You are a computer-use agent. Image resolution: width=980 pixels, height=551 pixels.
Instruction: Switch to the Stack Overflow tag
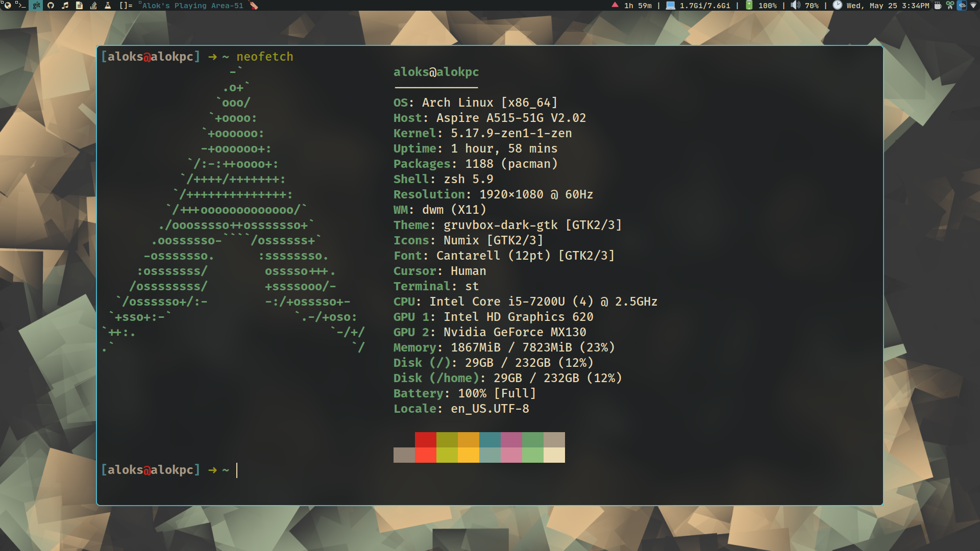coord(93,6)
